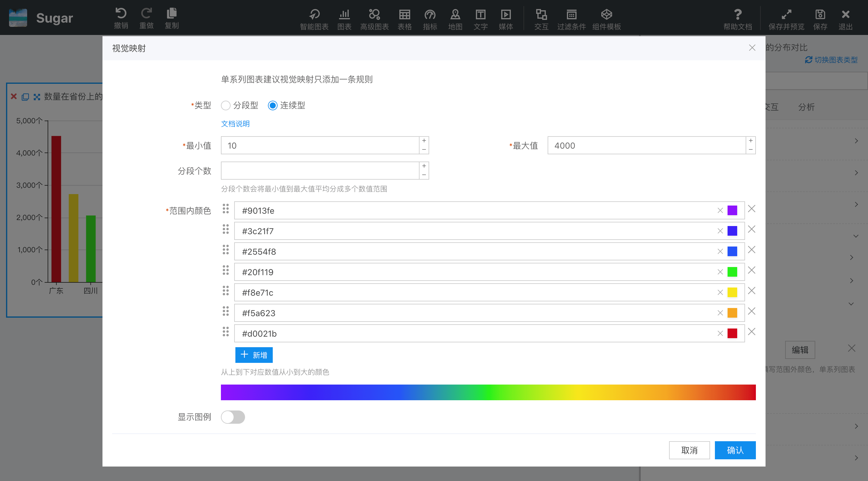The width and height of the screenshot is (868, 481).
Task: Click the 帮助文档 help icon
Action: (737, 14)
